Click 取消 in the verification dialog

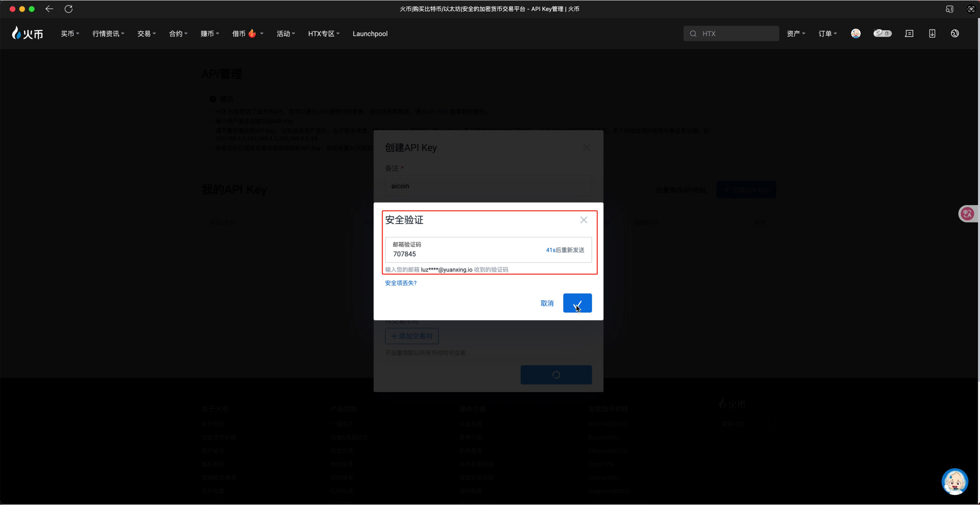[x=547, y=303]
